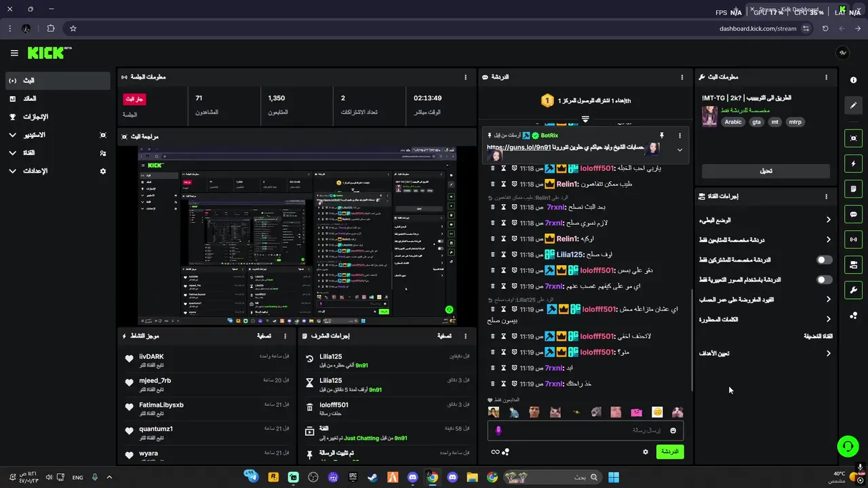Click the wrench icon in right toolbar

(x=853, y=290)
